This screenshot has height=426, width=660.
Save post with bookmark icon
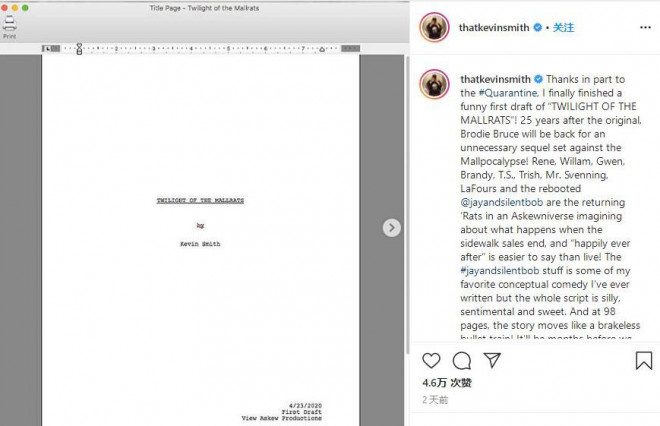point(644,361)
